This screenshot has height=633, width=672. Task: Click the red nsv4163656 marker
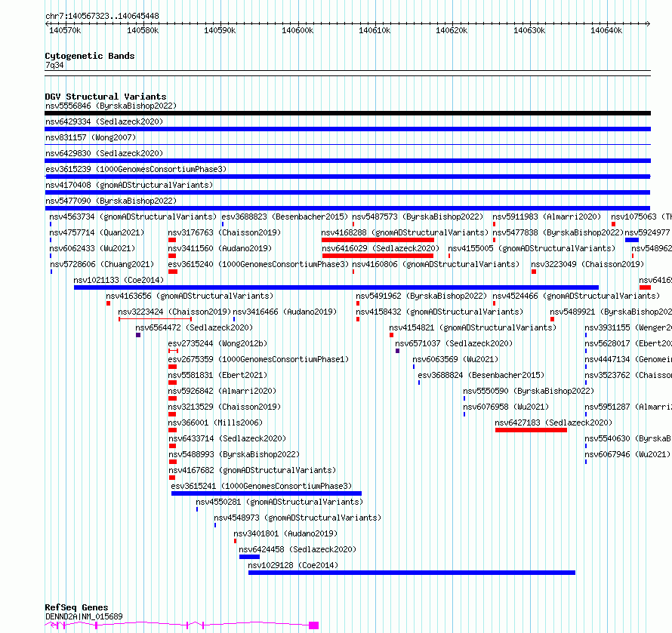[x=109, y=303]
